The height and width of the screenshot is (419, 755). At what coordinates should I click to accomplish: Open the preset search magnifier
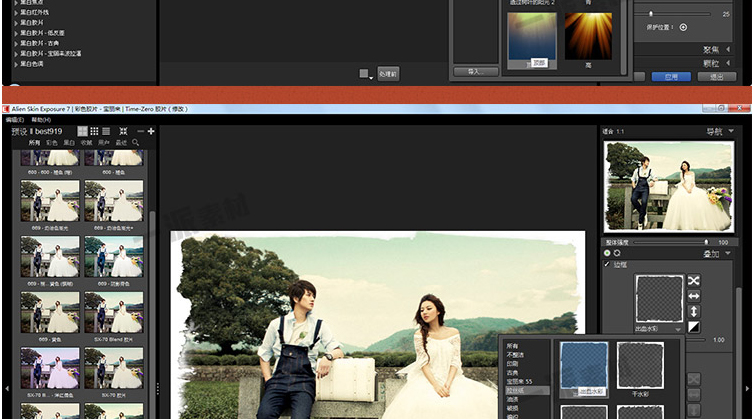click(x=136, y=143)
